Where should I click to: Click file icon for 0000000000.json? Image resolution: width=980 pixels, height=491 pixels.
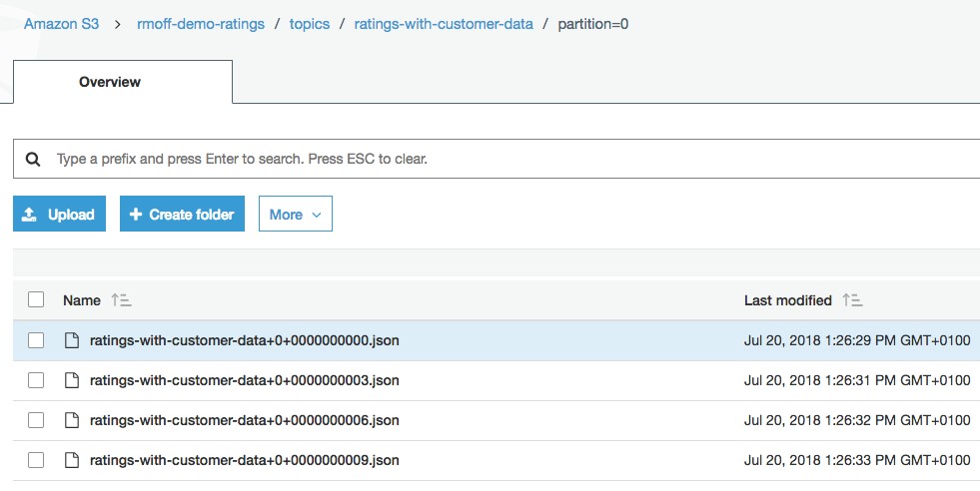tap(72, 340)
